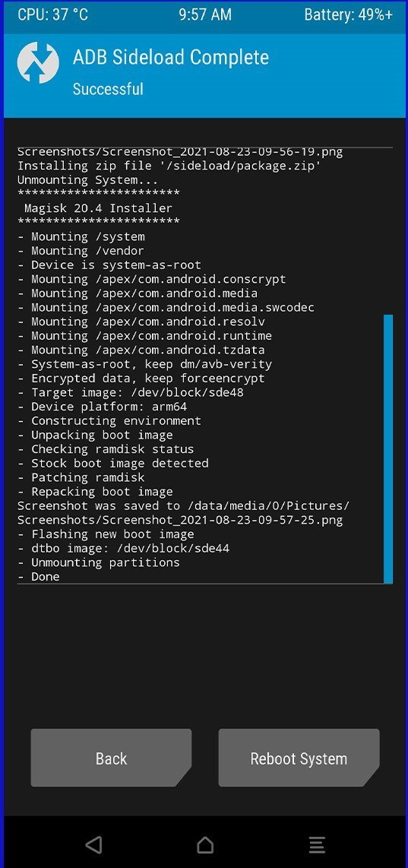Viewport: 408px width, 868px height.
Task: Tap the Installing zip file log line
Action: (x=169, y=166)
